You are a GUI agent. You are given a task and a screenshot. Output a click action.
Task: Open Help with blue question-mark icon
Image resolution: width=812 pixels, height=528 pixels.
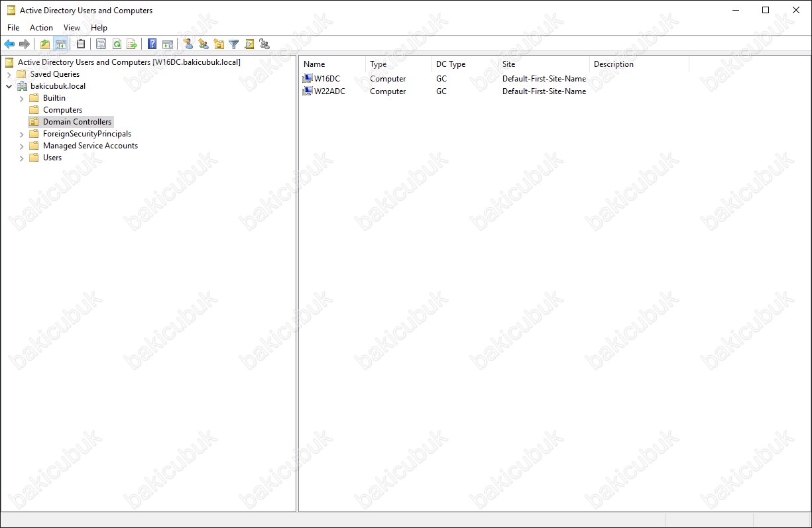(152, 44)
